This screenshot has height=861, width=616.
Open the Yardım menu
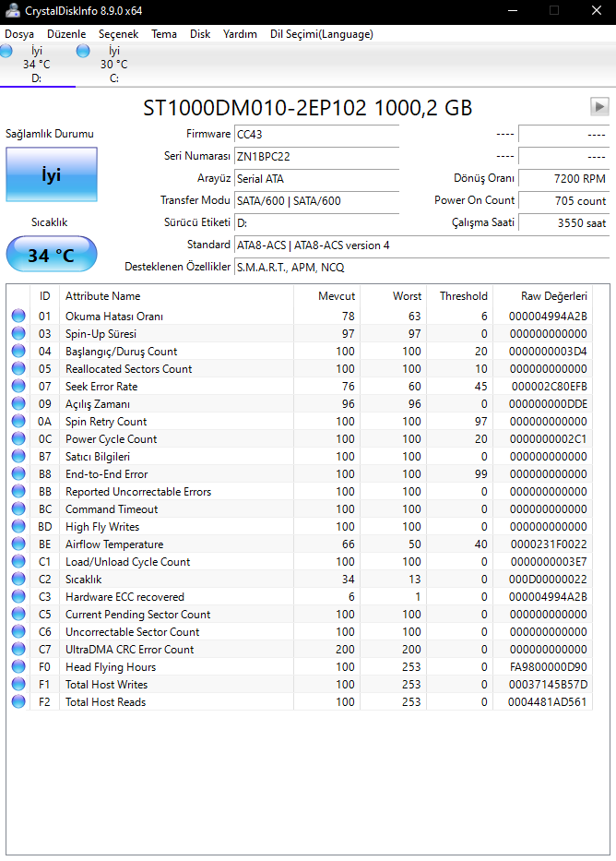[x=240, y=34]
